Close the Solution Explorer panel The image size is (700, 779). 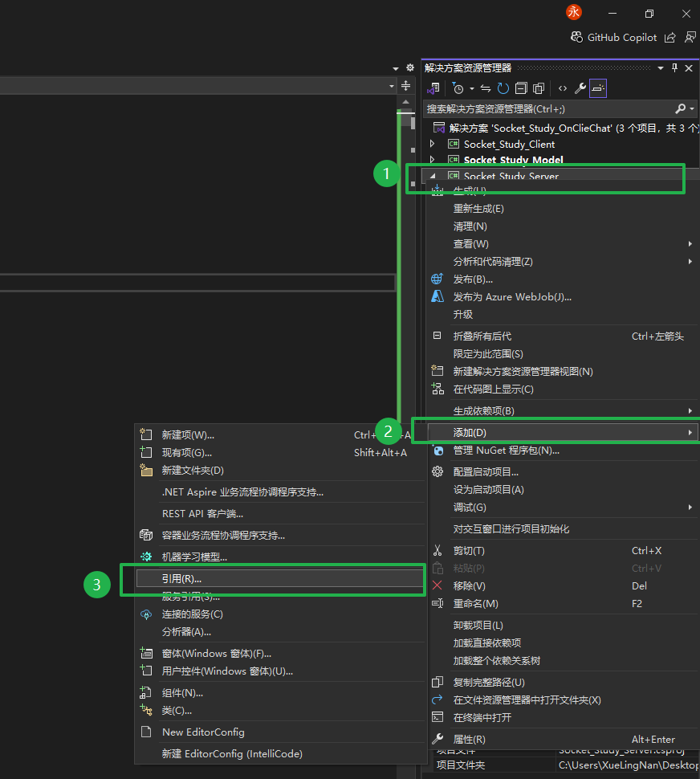(x=689, y=68)
